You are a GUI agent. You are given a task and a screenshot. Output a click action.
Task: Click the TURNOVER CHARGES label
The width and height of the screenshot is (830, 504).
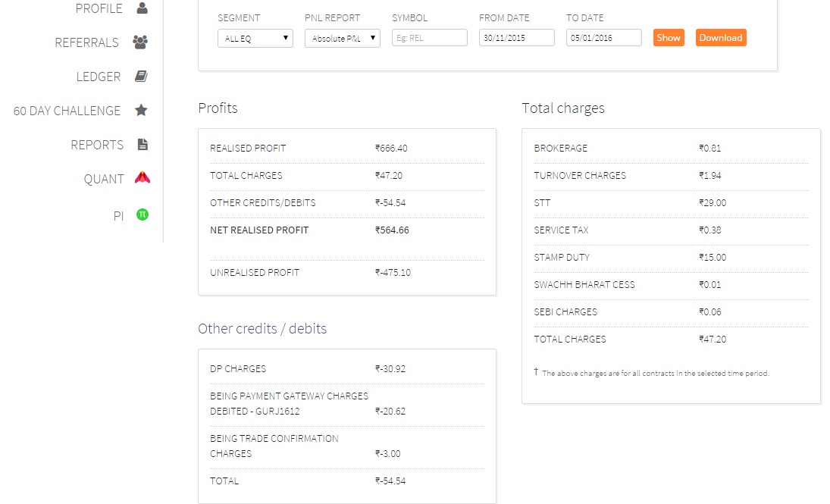click(x=580, y=175)
